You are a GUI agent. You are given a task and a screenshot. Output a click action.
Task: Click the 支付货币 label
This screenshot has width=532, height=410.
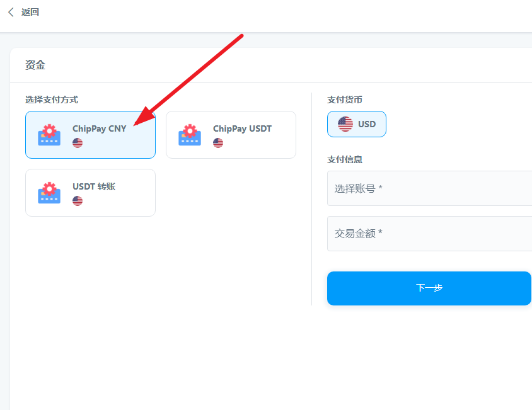[x=345, y=100]
